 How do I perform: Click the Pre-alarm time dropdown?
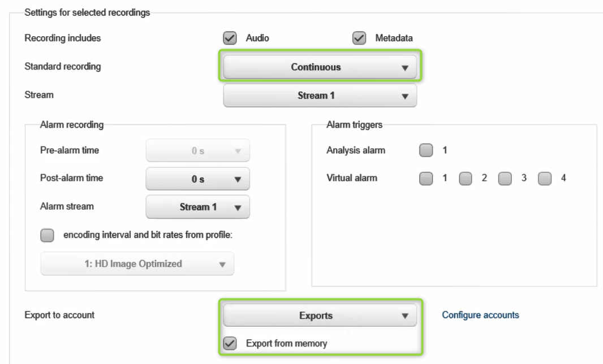(197, 151)
